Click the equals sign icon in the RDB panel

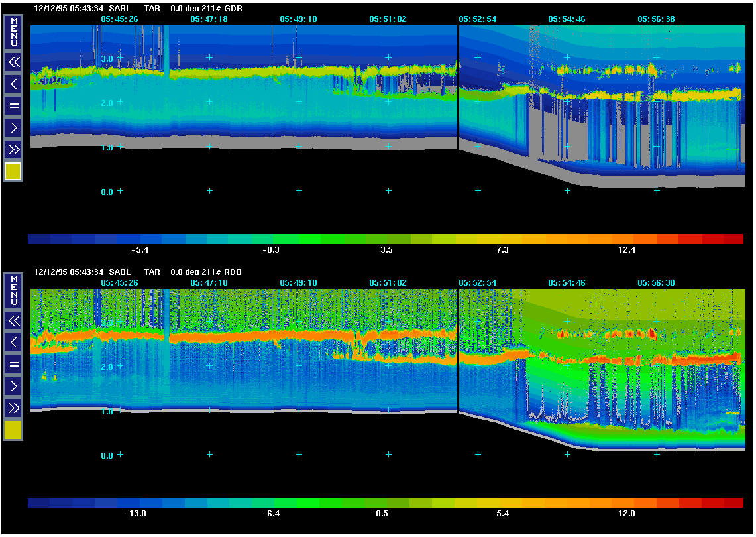(13, 364)
